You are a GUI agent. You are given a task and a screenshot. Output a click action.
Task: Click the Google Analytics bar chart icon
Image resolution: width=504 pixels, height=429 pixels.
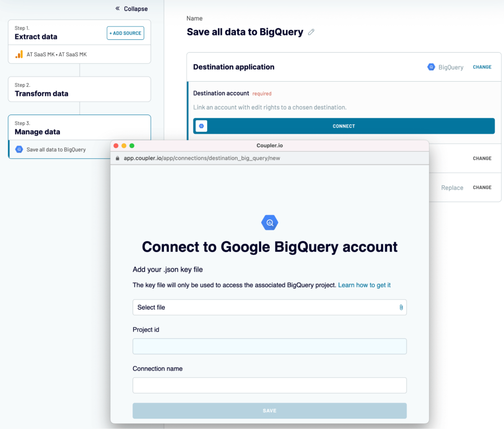[x=19, y=54]
